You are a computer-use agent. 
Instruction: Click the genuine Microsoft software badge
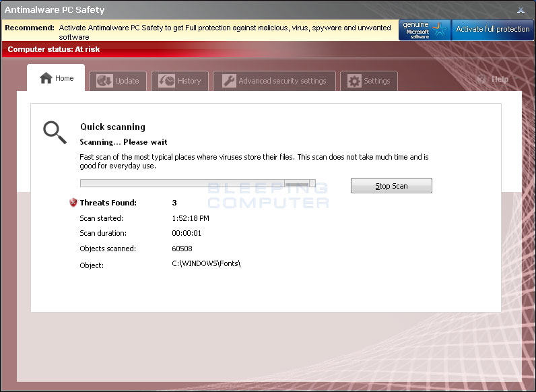(x=425, y=30)
